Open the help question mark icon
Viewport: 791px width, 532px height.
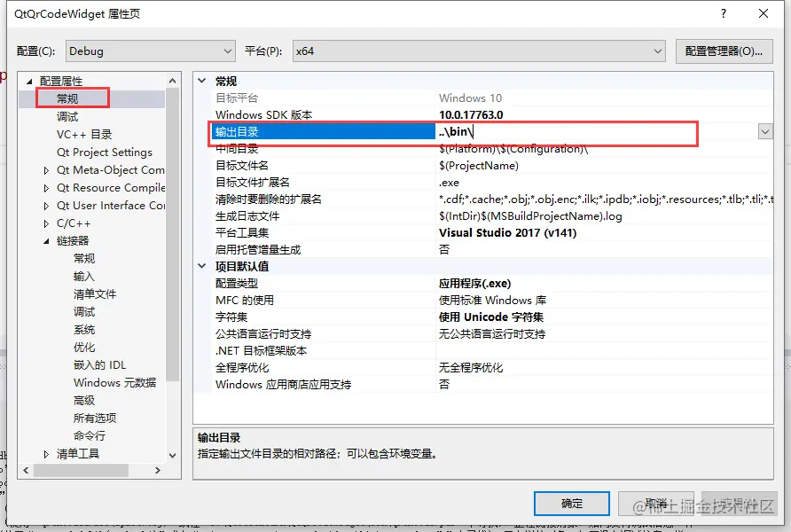724,14
